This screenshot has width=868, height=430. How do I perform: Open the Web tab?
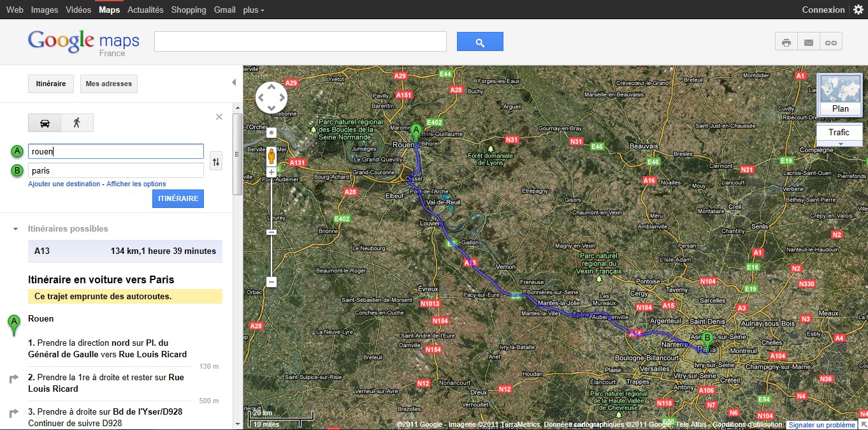15,10
